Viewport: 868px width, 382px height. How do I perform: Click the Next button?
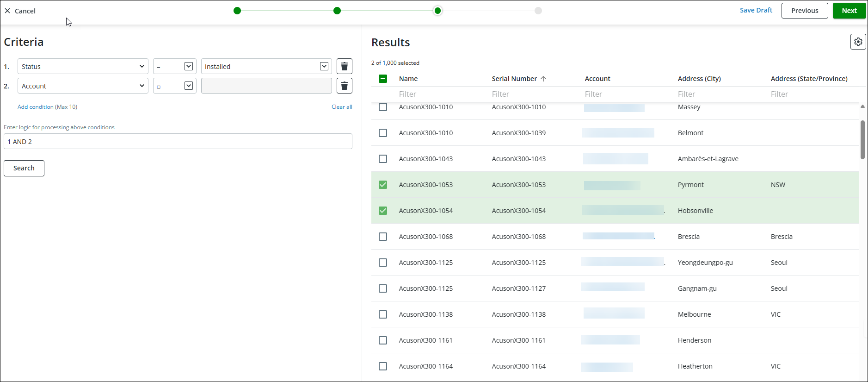(x=849, y=11)
